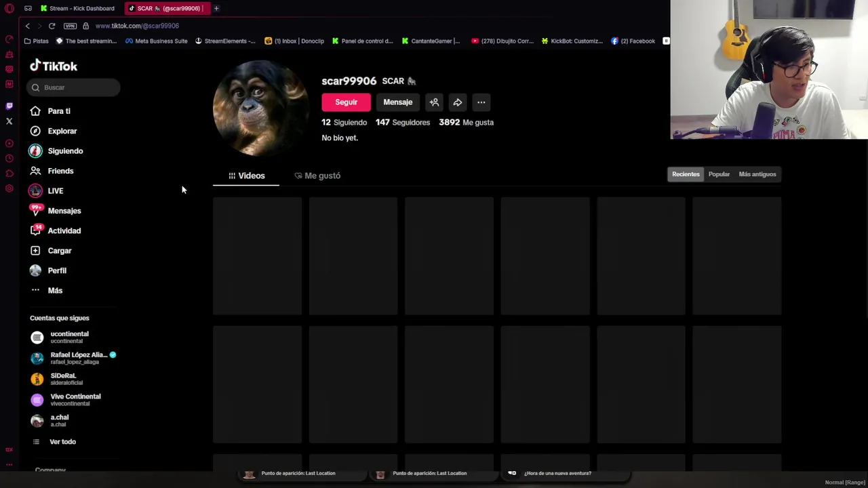This screenshot has height=488, width=868.
Task: Open the bookmarks bar overflow icon
Action: tap(666, 41)
